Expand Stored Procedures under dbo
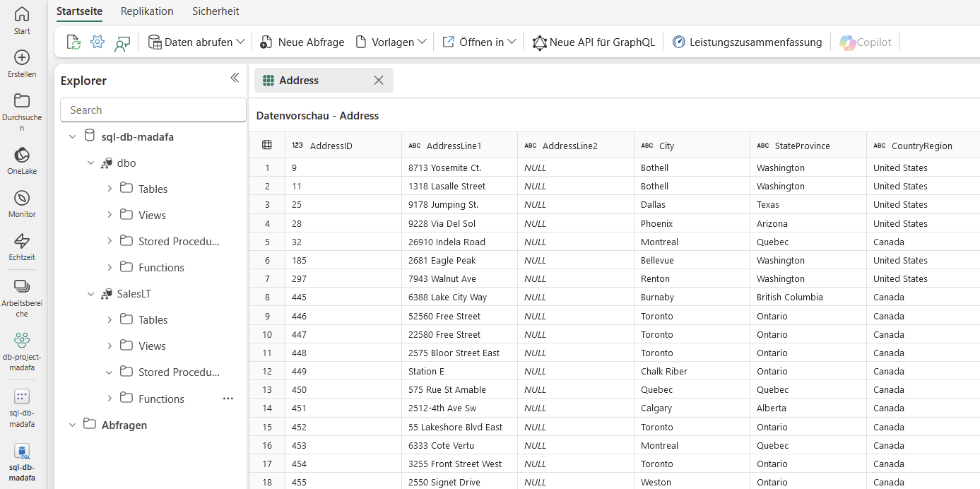Viewport: 980px width, 489px height. [110, 241]
